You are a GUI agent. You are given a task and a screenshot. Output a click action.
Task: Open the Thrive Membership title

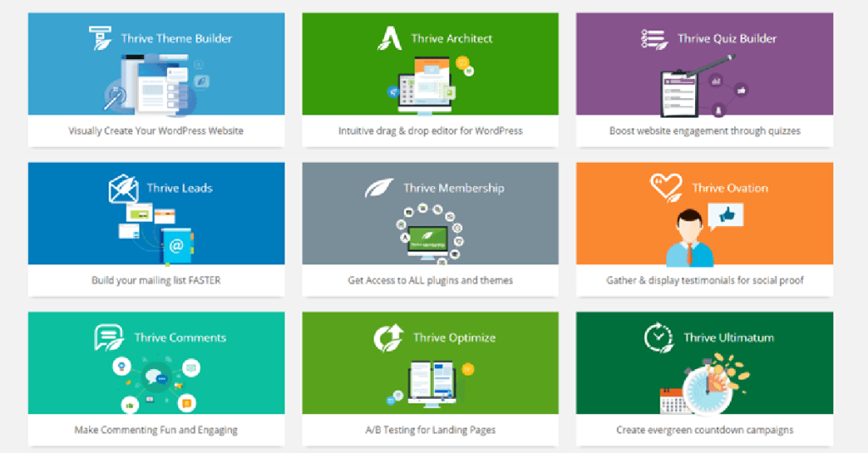tap(454, 188)
